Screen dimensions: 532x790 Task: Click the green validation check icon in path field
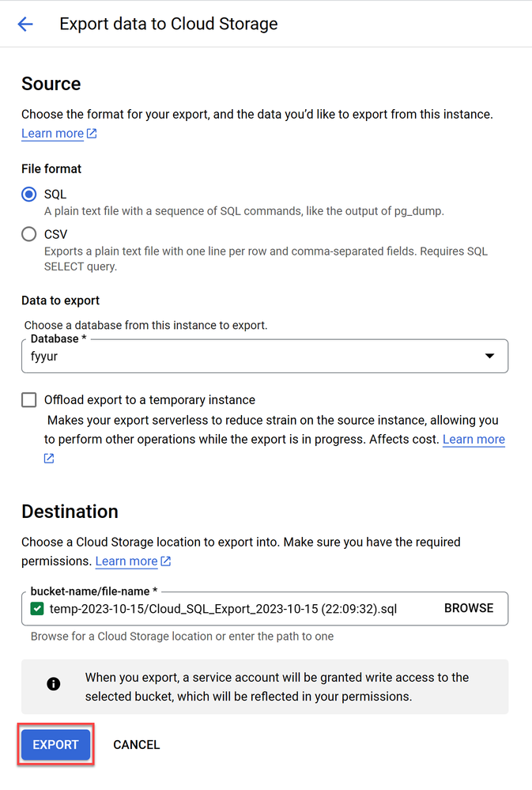(x=37, y=609)
